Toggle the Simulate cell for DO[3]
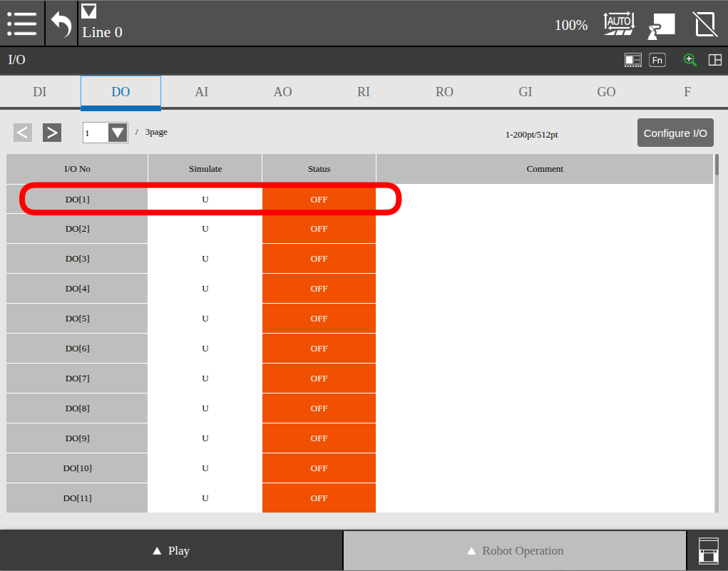 coord(205,259)
